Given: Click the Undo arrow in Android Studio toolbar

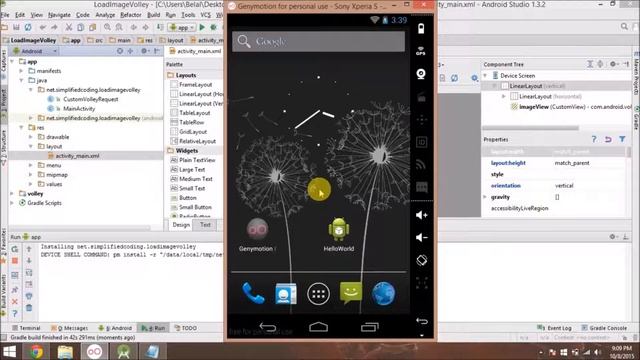Looking at the screenshot, I should pos(42,27).
